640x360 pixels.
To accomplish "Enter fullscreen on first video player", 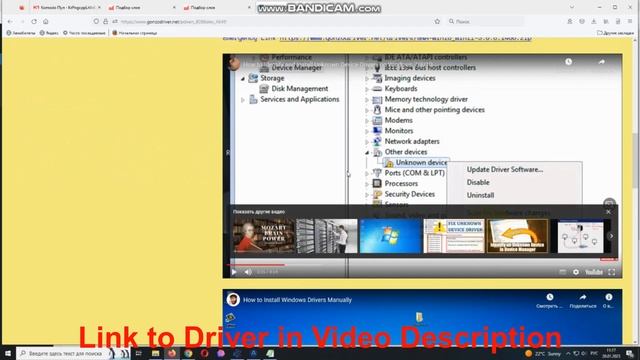I will click(x=611, y=272).
